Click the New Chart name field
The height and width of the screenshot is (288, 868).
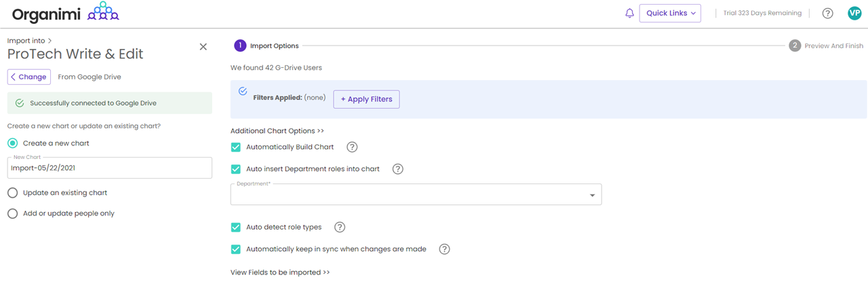point(109,168)
